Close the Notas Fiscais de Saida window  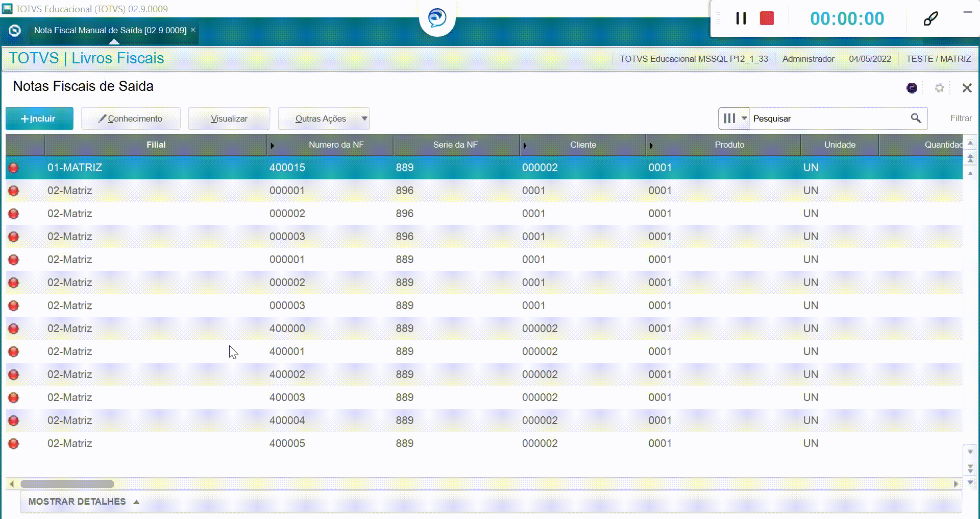967,88
